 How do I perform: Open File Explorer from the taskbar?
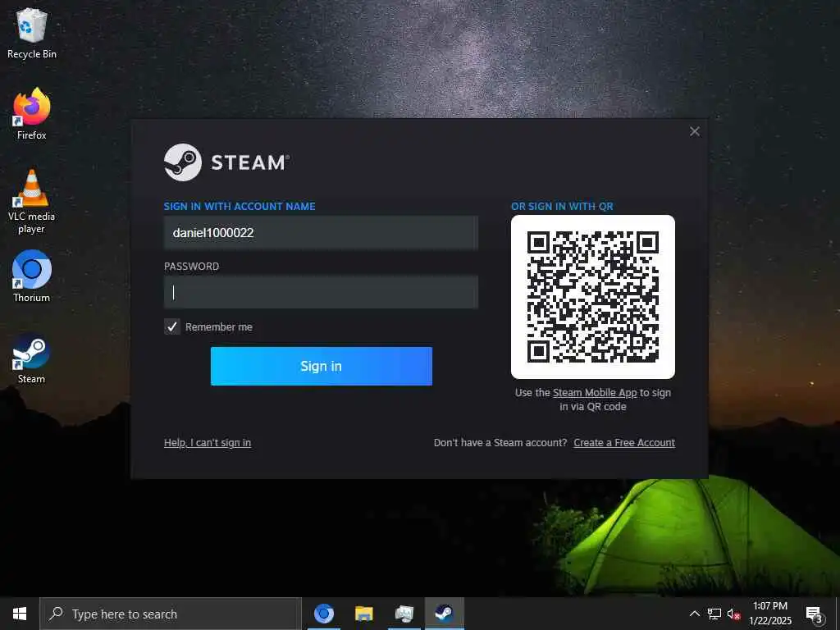(363, 614)
